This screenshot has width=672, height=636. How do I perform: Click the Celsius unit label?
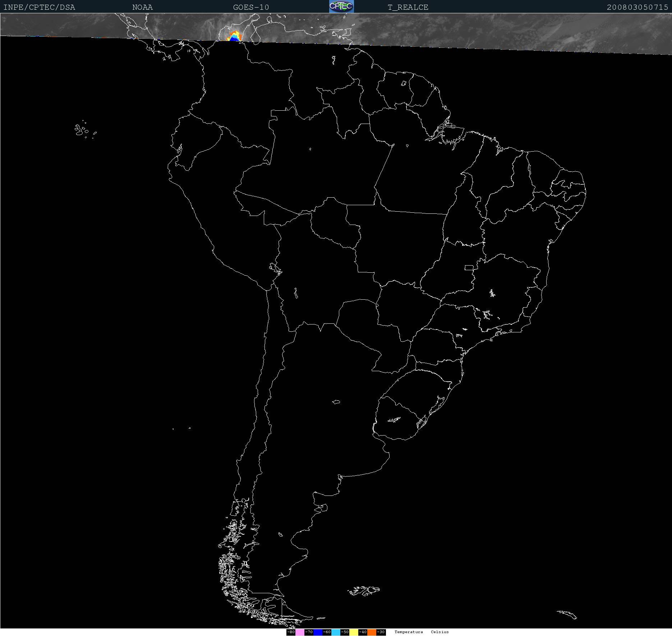439,632
